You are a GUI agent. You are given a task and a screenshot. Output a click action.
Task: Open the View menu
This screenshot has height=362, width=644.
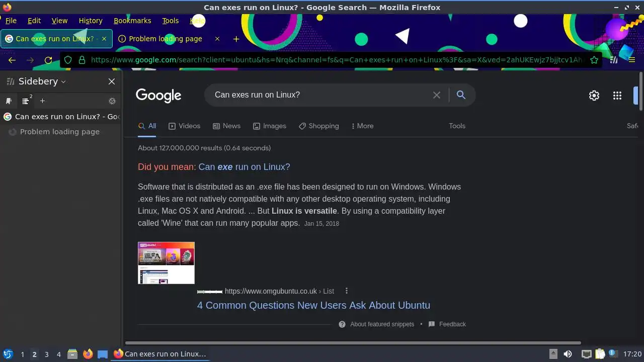click(59, 21)
